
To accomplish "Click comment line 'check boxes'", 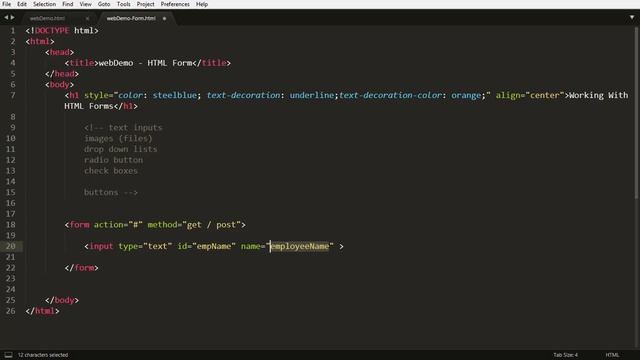I will (111, 171).
